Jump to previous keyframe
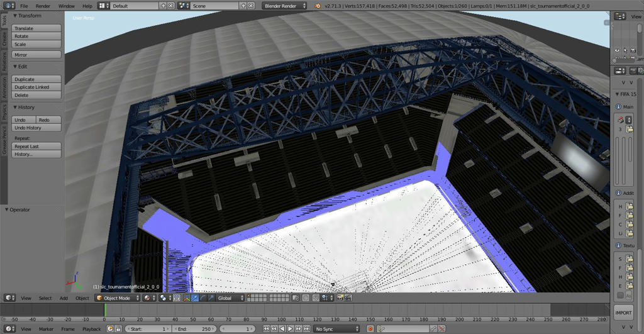The height and width of the screenshot is (334, 644). (x=274, y=329)
